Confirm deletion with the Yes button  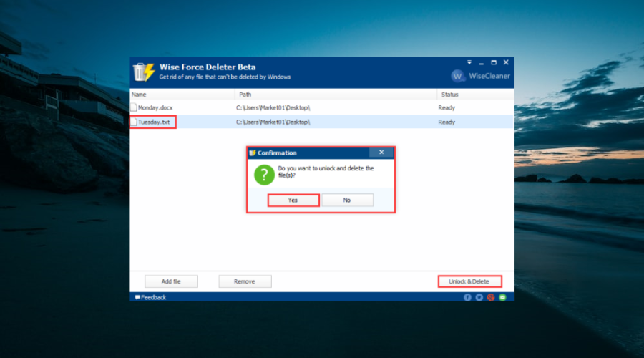click(293, 200)
